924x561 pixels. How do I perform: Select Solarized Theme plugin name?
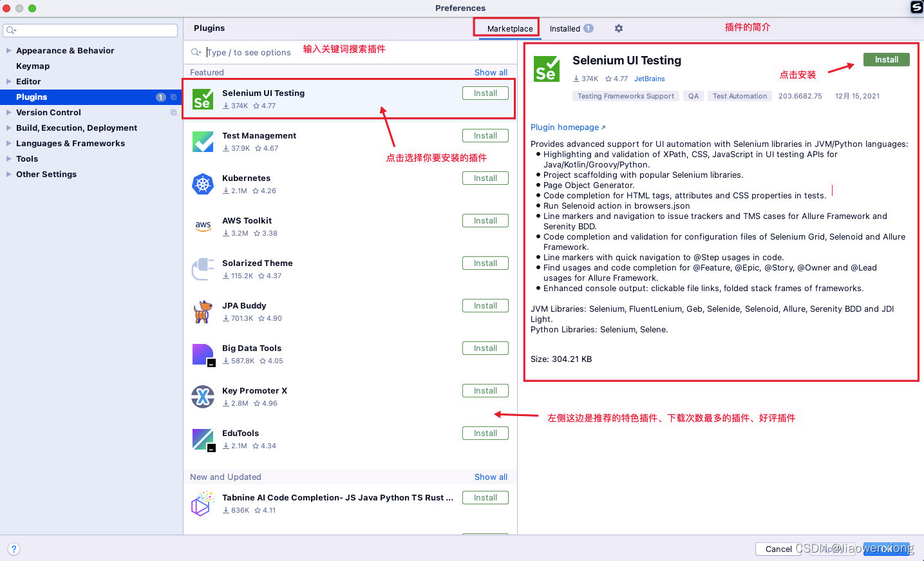258,263
